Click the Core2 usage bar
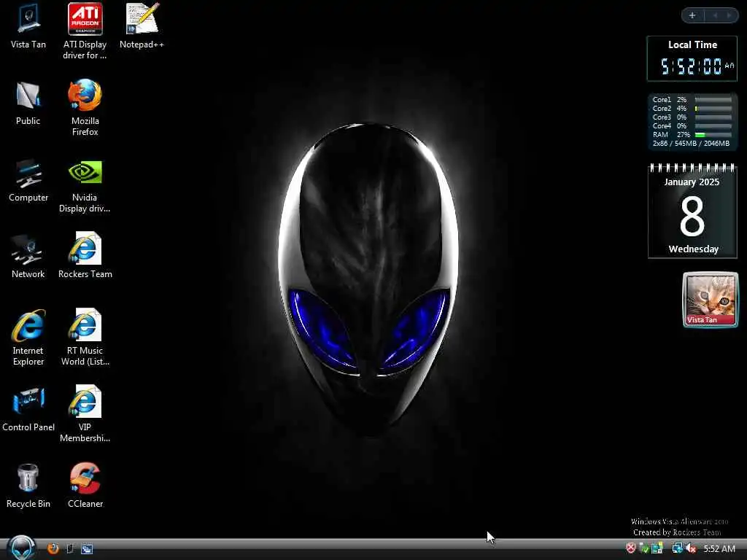 click(713, 109)
